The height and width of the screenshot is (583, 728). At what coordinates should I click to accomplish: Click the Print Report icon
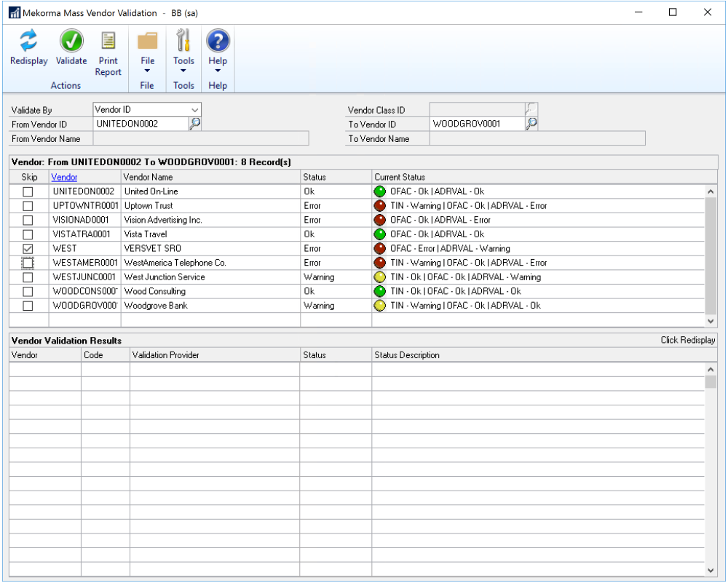pyautogui.click(x=108, y=41)
